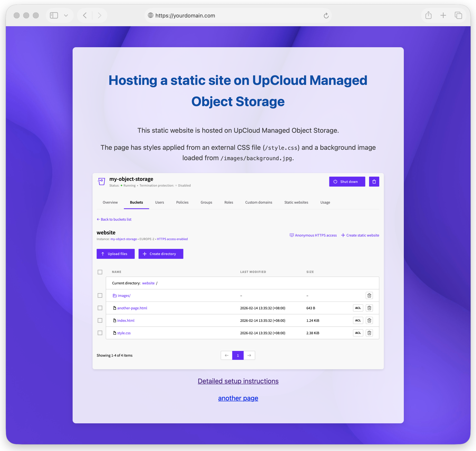Open the my-object-storage instance link
Viewport: 476px width, 451px height.
(124, 239)
